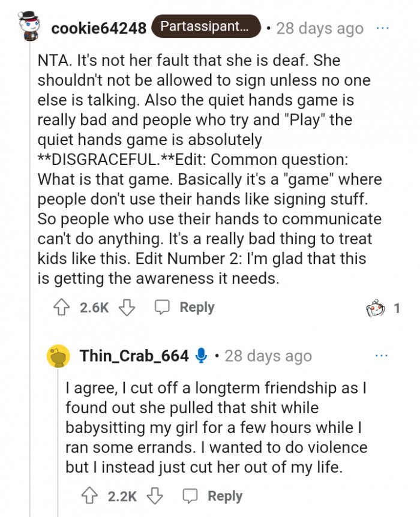Open more options for cookie64248's comment
Viewport: 420px width, 517px height.
click(382, 28)
